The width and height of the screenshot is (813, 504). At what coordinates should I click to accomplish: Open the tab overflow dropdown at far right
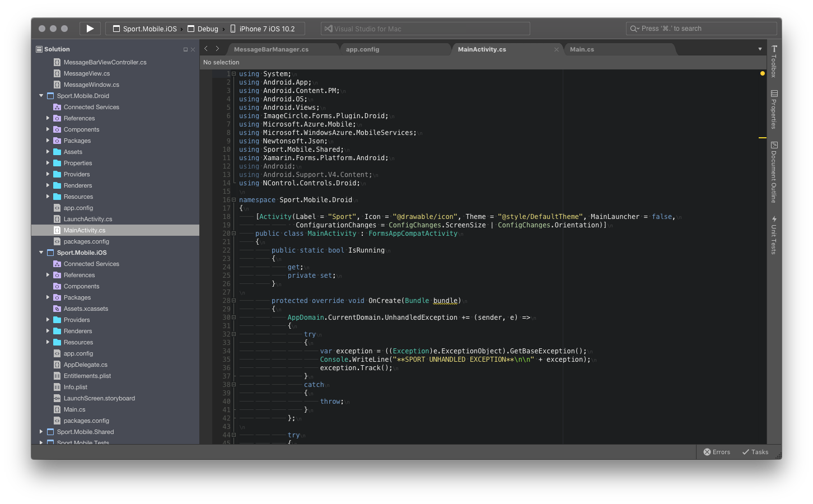pyautogui.click(x=760, y=49)
